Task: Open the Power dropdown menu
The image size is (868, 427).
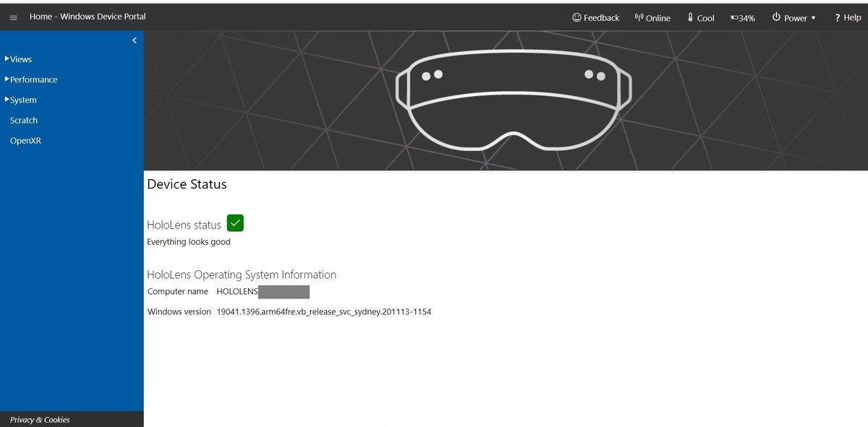Action: (793, 18)
